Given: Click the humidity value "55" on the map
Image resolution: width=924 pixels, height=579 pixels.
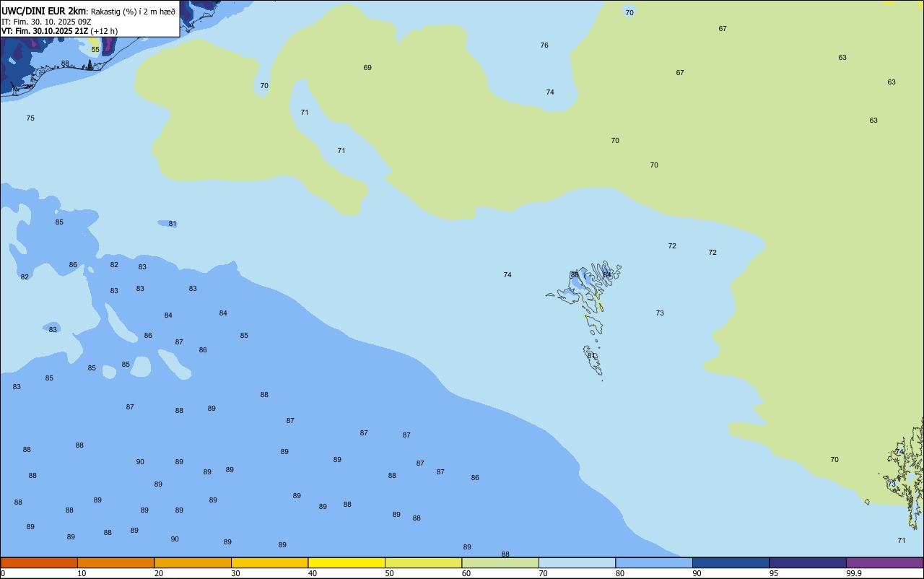Looking at the screenshot, I should 95,50.
